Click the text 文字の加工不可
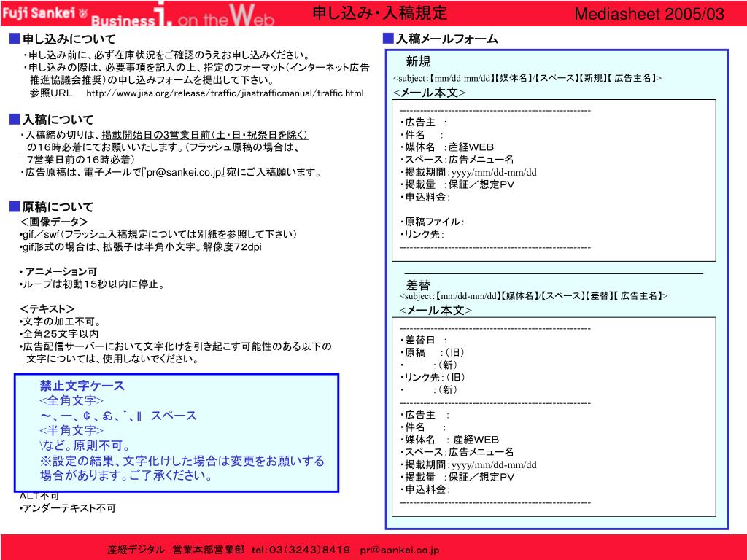 61,322
